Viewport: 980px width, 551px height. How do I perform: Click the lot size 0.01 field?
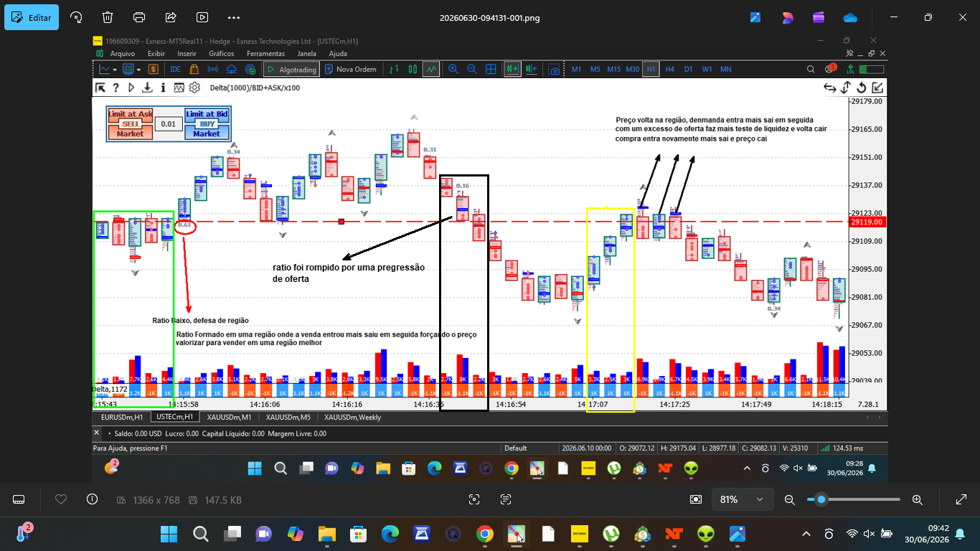pyautogui.click(x=168, y=124)
